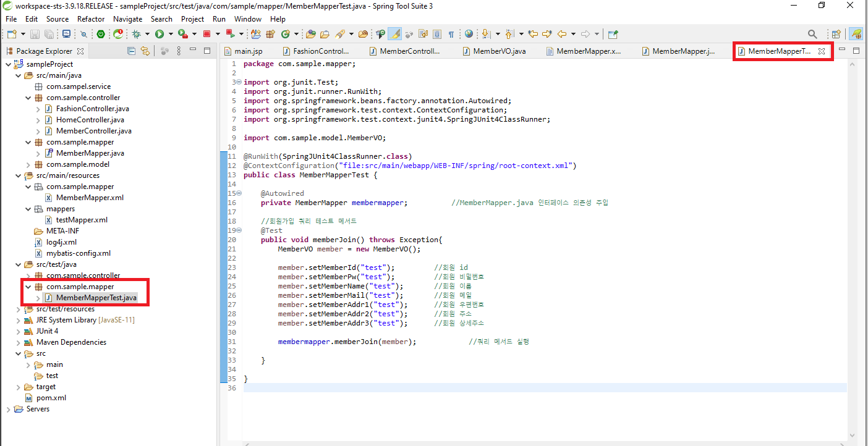The image size is (868, 446).
Task: Collapse the src/main/java folder node
Action: click(18, 75)
